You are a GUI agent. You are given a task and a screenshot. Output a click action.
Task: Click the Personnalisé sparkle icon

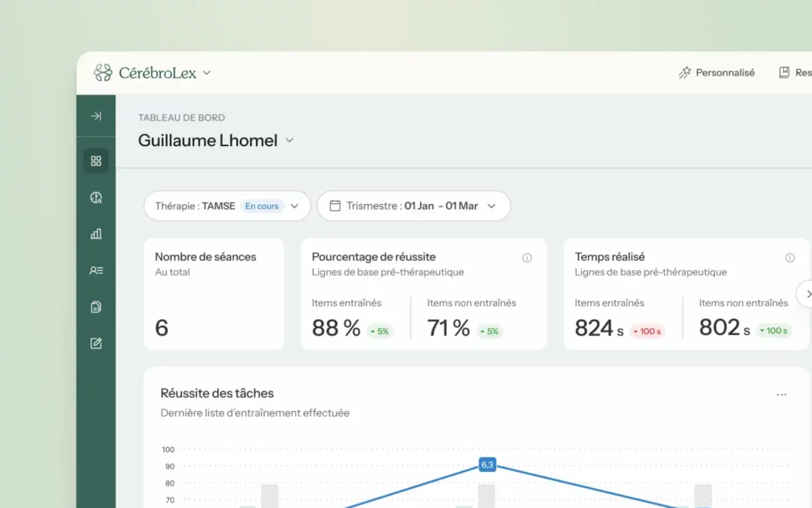click(685, 72)
